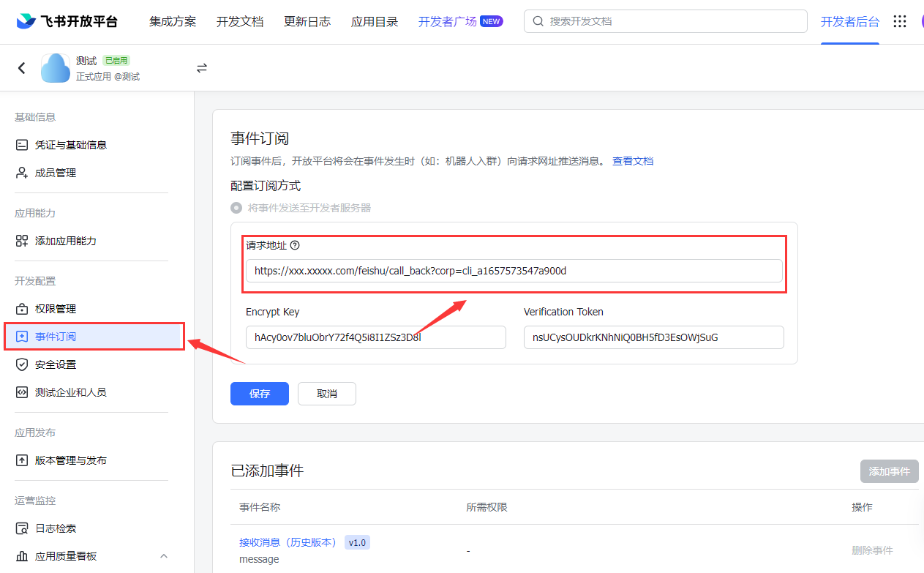Select radio 将事件发送至开发者服务器
The image size is (924, 573).
(x=236, y=208)
